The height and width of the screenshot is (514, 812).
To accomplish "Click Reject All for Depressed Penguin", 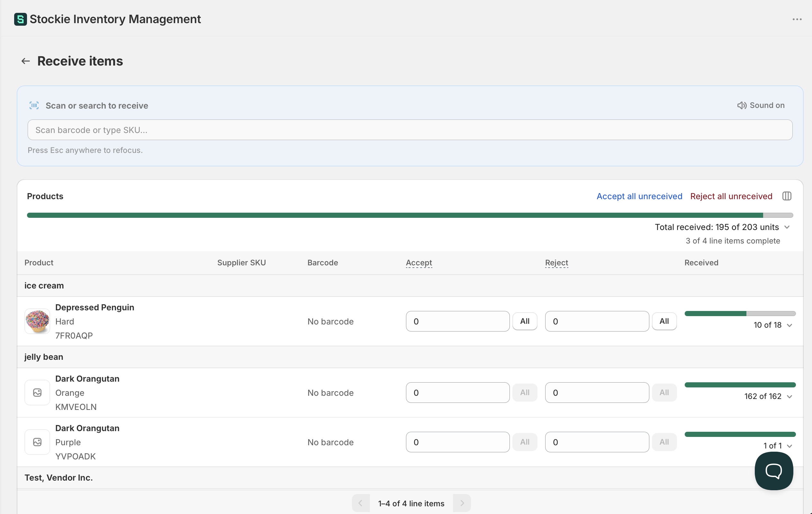I will pos(664,321).
